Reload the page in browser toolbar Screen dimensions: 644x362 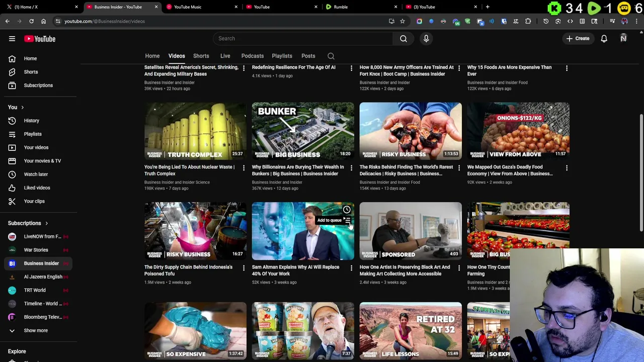pos(31,21)
